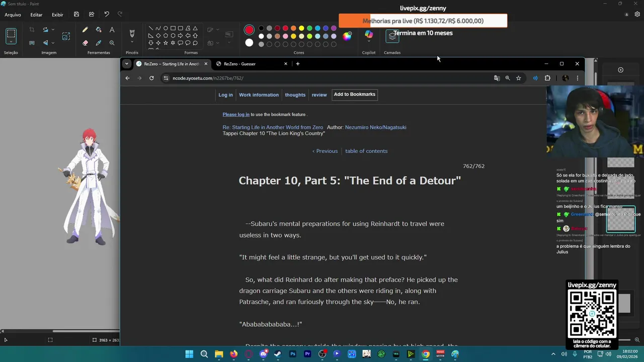Screen dimensions: 644x362
Task: Open Chrome's three-dot menu
Action: click(x=577, y=78)
